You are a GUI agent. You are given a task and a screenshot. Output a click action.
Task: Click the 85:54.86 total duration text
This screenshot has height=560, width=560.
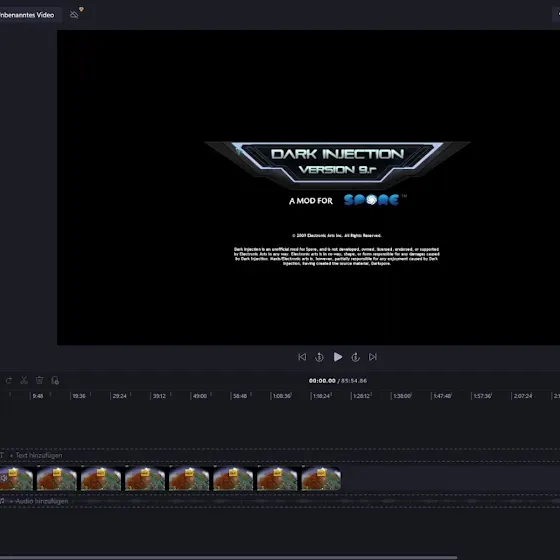354,381
